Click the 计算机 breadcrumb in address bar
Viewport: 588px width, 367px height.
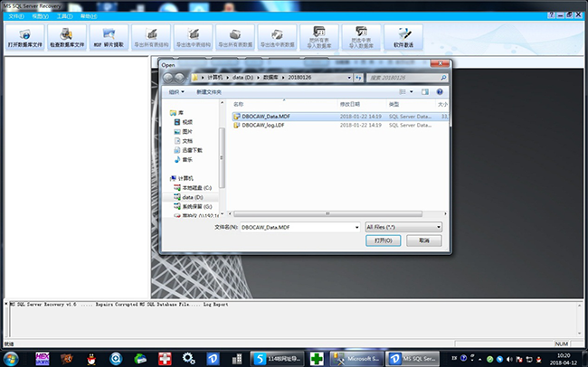coord(215,77)
